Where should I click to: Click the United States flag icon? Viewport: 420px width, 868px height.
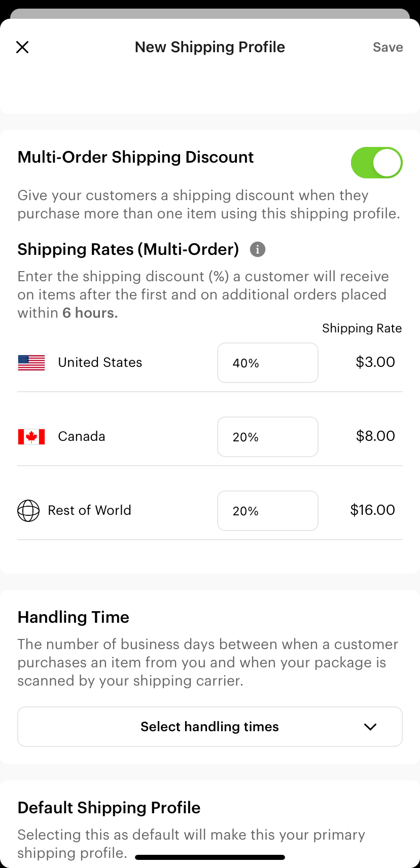point(31,362)
